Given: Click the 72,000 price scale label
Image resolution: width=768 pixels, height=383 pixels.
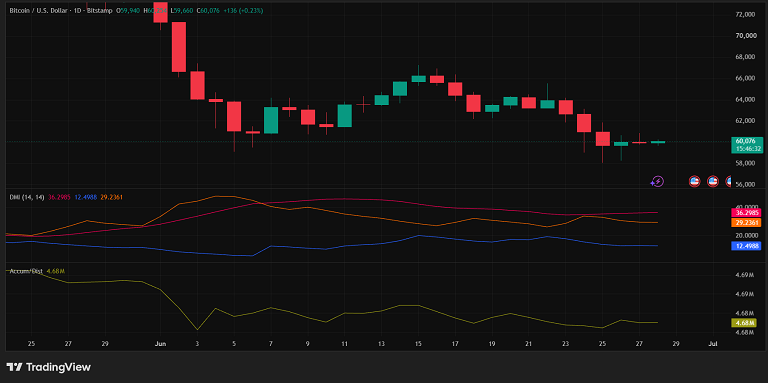Looking at the screenshot, I should [744, 15].
